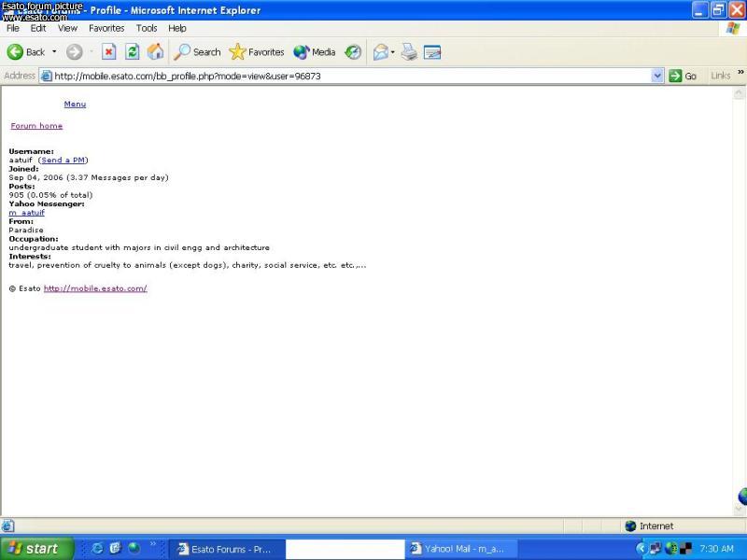Expand hidden system tray icons arrow
Viewport: 747px width, 560px height.
tap(641, 549)
